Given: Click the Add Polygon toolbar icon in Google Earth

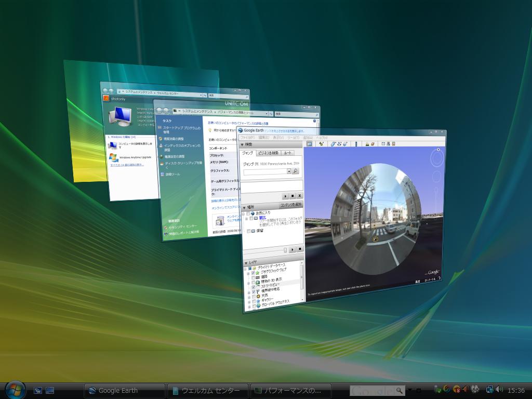Looking at the screenshot, I should point(333,144).
